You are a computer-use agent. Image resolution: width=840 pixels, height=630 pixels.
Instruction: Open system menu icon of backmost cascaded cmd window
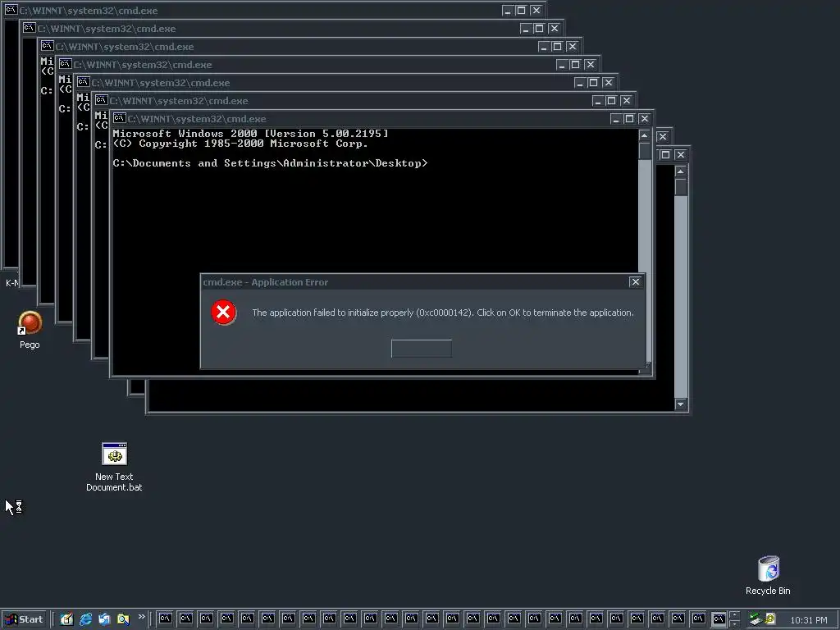tap(11, 10)
